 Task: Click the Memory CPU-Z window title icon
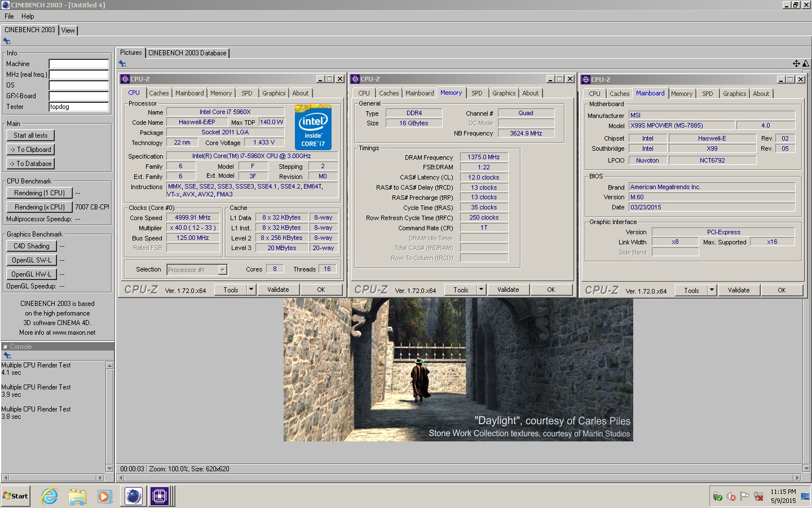click(355, 79)
